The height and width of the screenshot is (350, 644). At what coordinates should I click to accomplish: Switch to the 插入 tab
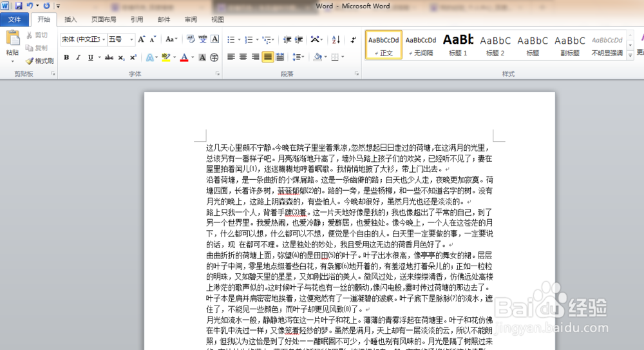pyautogui.click(x=70, y=19)
